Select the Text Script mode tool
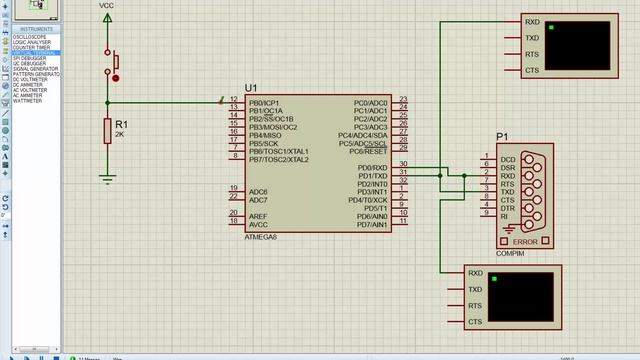This screenshot has width=640, height=360. pos(5,23)
